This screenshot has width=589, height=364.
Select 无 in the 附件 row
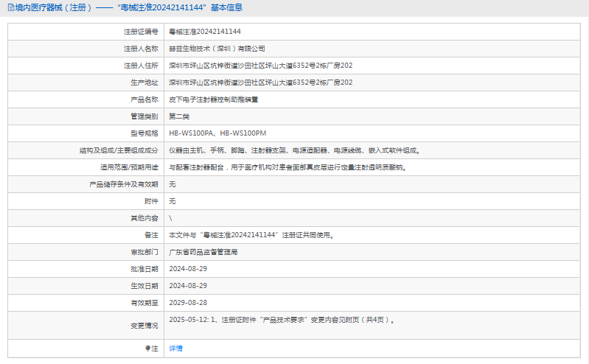click(x=172, y=201)
